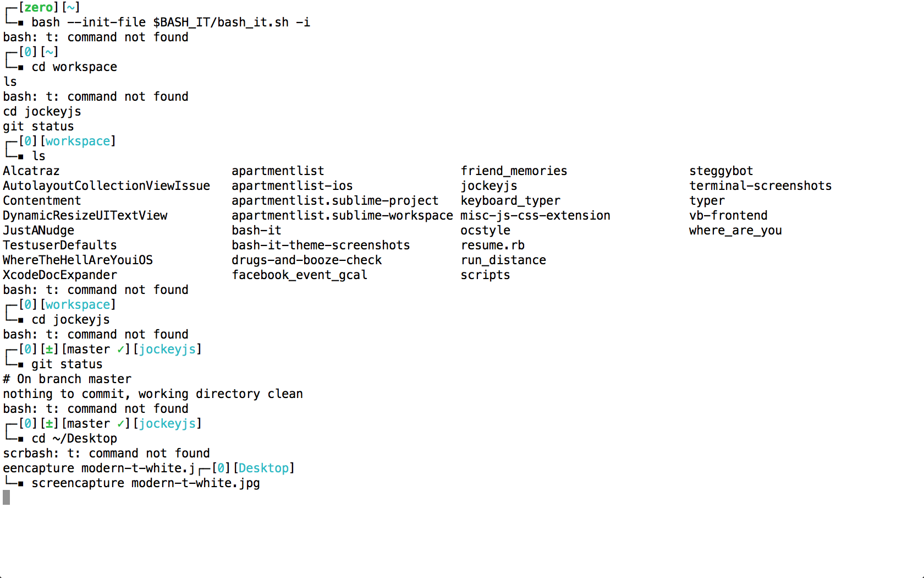924x578 pixels.
Task: Click the bash-it-theme-screenshots entry
Action: click(321, 245)
